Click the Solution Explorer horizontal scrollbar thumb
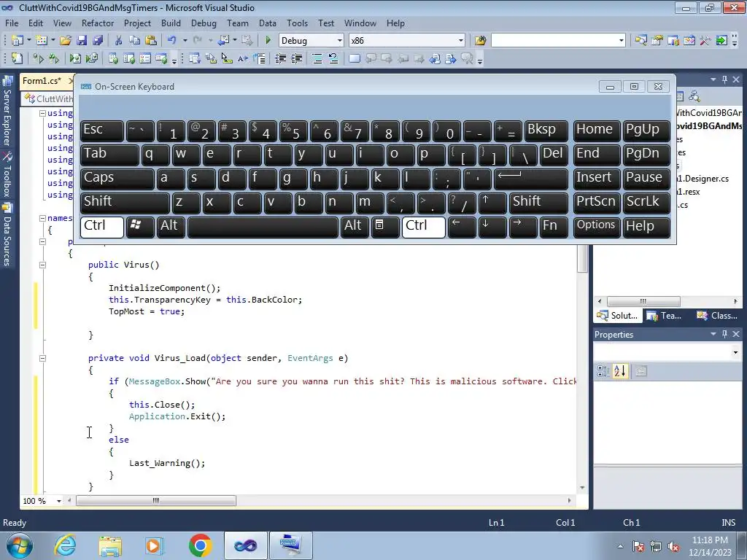 (643, 301)
